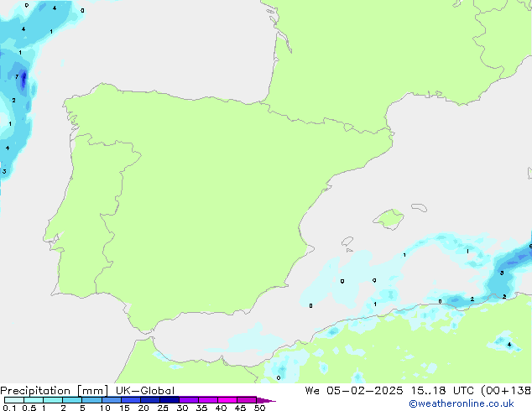The height and width of the screenshot is (411, 532).
Task: Click the '20' legend scale label
Action: pyautogui.click(x=143, y=408)
